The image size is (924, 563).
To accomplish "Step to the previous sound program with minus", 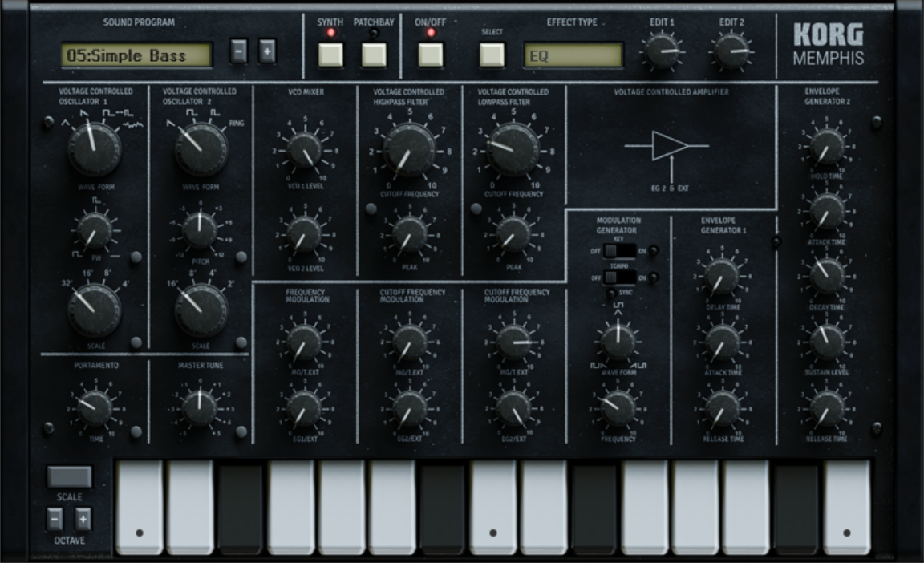I will (239, 52).
